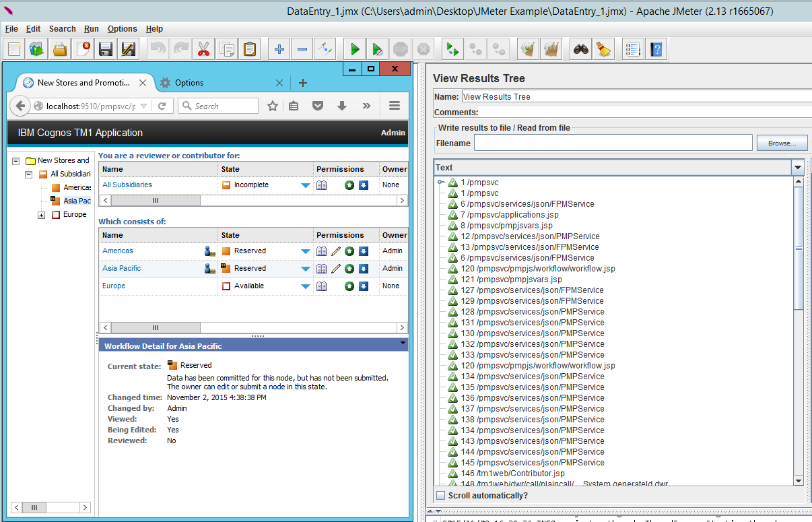
Task: Click the Filename input field
Action: (x=613, y=143)
